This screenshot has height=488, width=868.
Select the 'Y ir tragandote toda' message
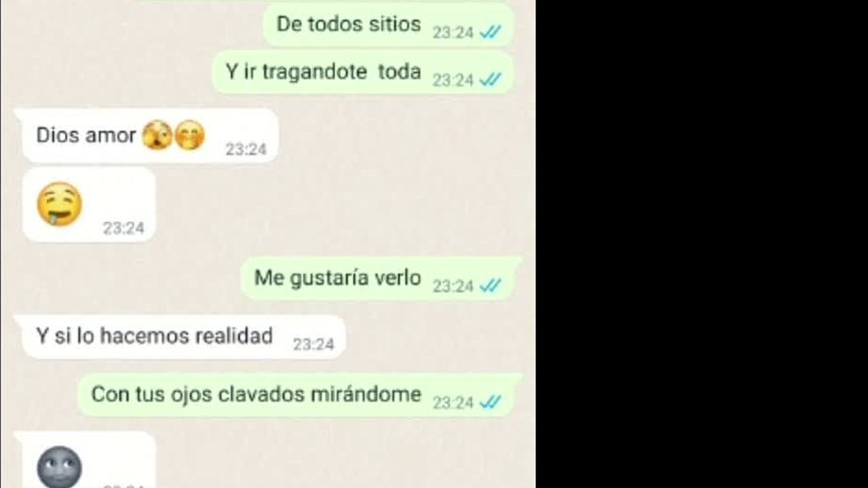coord(363,73)
